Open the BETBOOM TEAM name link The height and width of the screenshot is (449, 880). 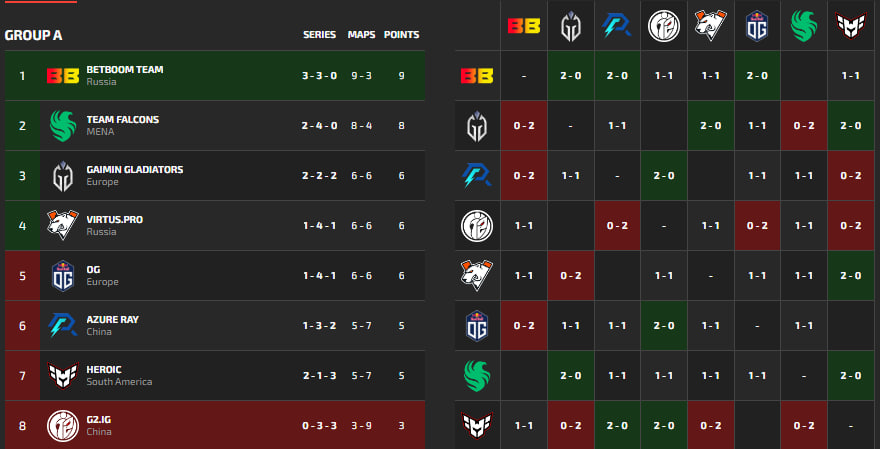point(125,70)
